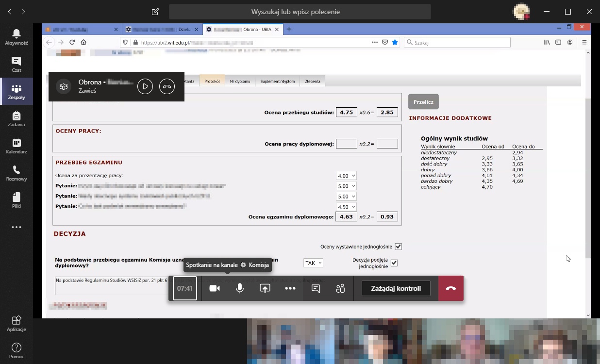Toggle Oceny wystawione jednogłośnie checkbox

(x=399, y=247)
